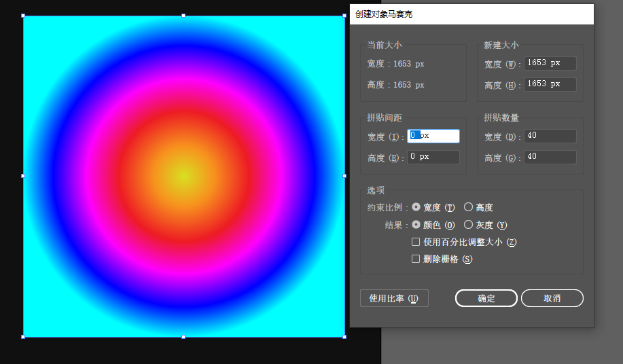Image resolution: width=623 pixels, height=364 pixels.
Task: Click the 确定 button
Action: (486, 298)
